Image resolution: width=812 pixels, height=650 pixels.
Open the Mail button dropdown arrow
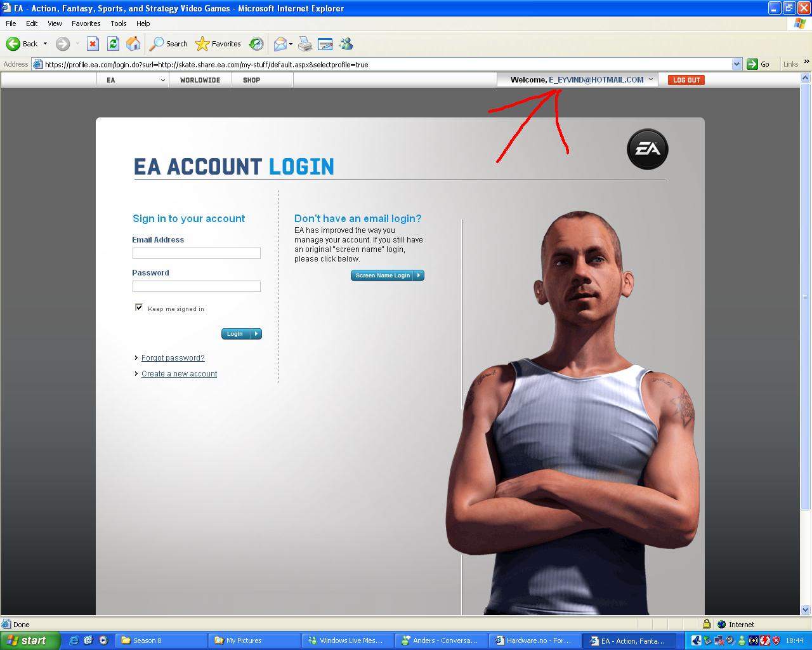291,44
